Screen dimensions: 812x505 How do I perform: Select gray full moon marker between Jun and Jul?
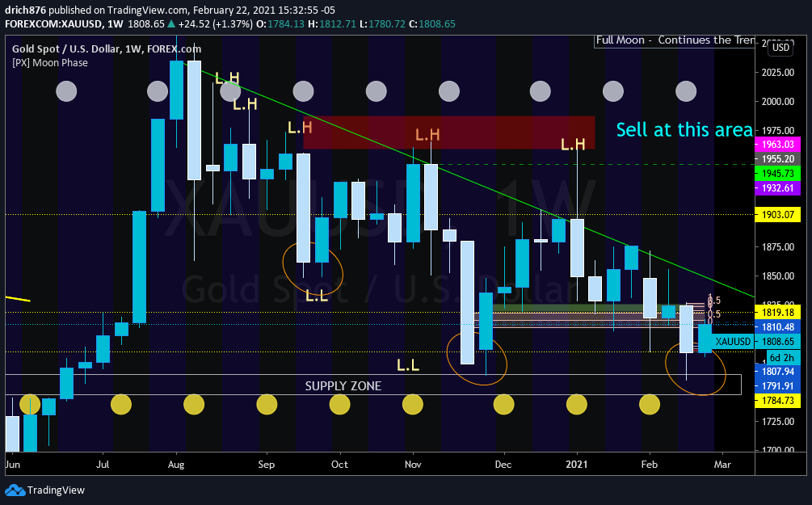pyautogui.click(x=66, y=91)
